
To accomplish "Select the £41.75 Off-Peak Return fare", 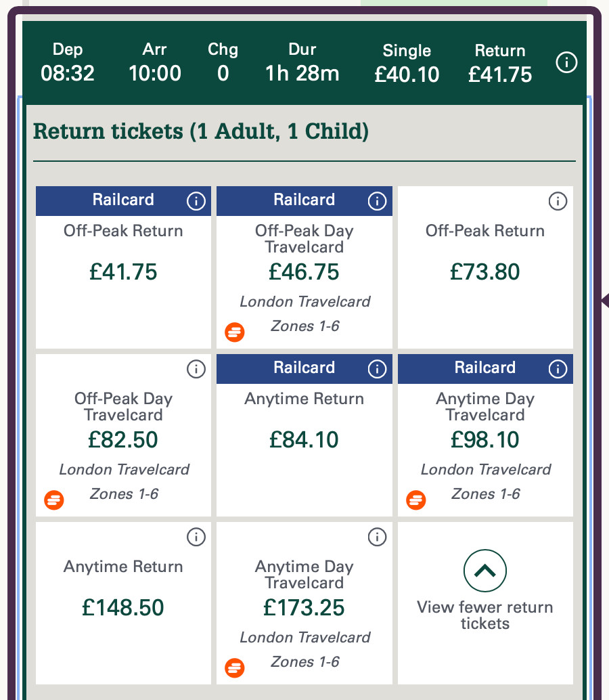I will point(123,272).
